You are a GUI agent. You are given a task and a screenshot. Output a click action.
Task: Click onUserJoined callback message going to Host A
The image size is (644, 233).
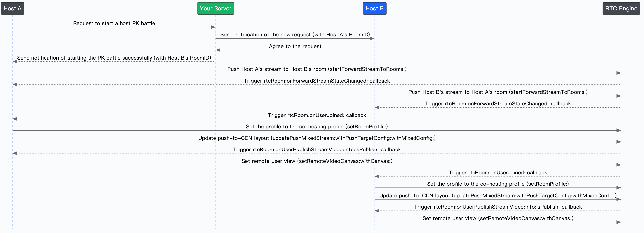pyautogui.click(x=317, y=115)
